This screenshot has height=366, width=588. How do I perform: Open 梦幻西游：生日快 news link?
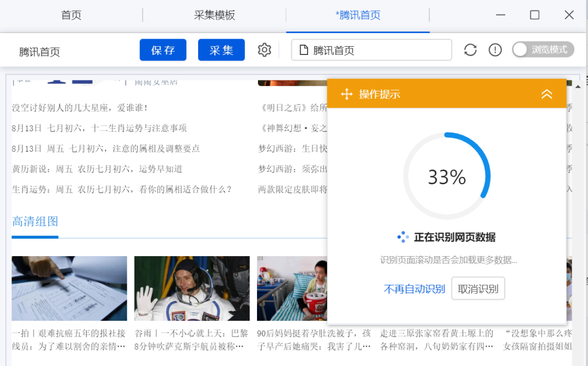coord(293,148)
